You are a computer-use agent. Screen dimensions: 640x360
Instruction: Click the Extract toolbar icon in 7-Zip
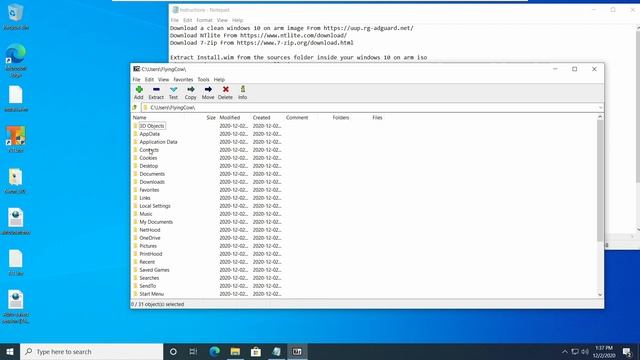(x=156, y=89)
